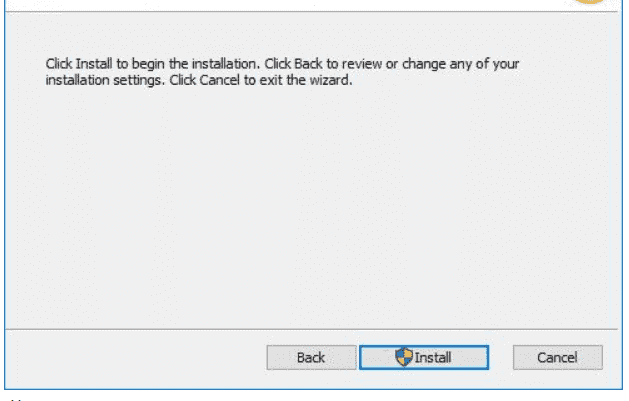The height and width of the screenshot is (401, 629).
Task: Click the orange installer logo at top right
Action: pyautogui.click(x=589, y=2)
